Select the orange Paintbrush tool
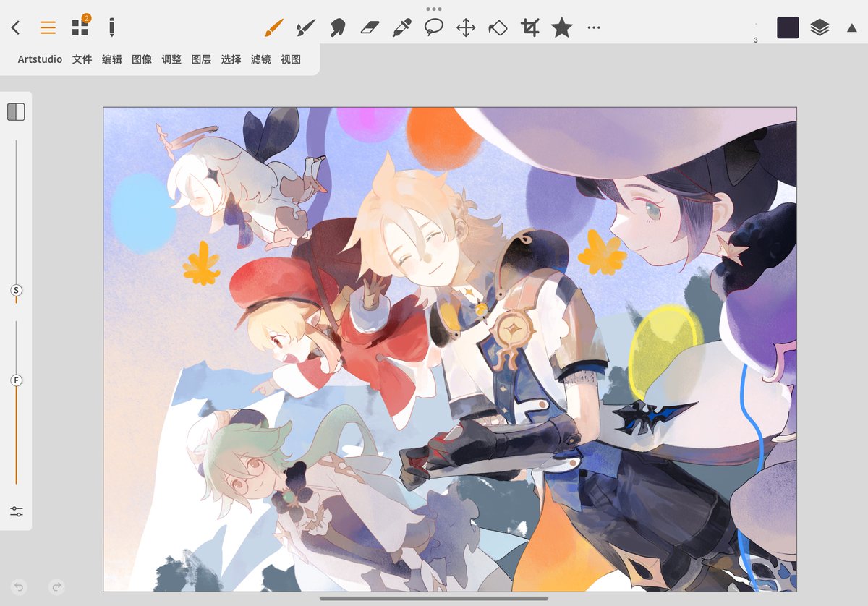 pyautogui.click(x=273, y=28)
